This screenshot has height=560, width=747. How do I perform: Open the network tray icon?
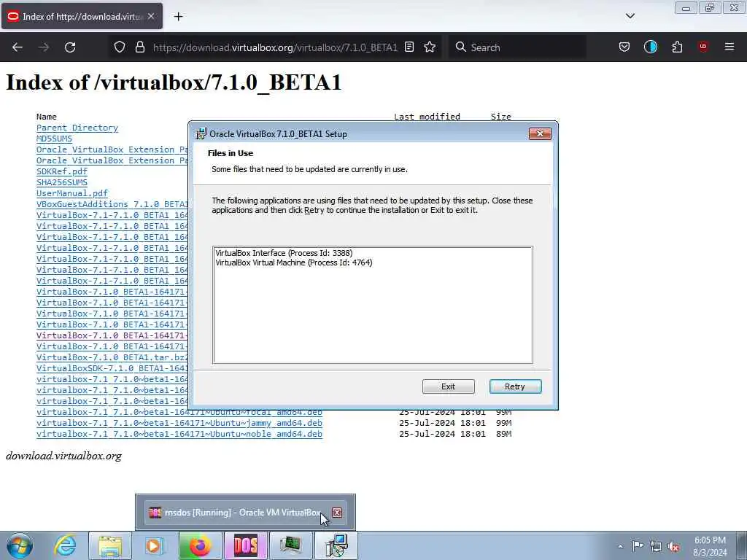656,546
